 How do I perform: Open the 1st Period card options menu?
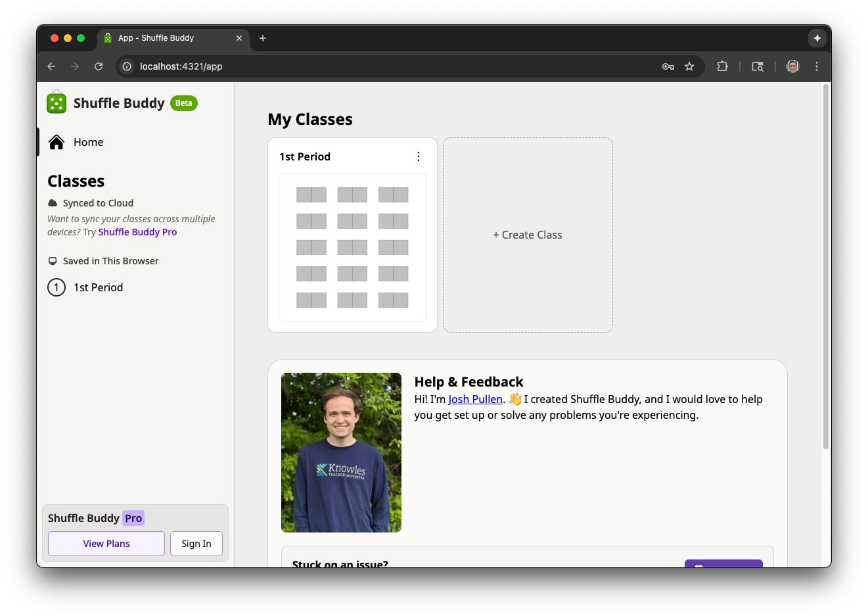pyautogui.click(x=419, y=156)
